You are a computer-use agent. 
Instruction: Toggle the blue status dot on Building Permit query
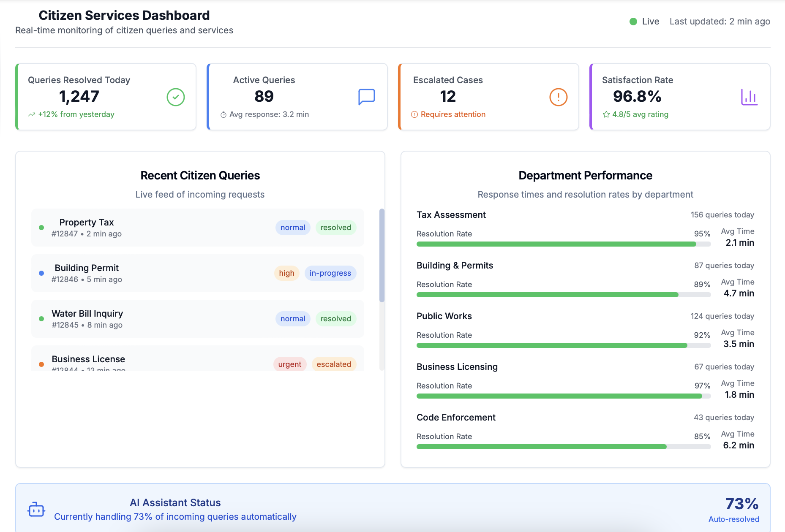click(x=41, y=273)
